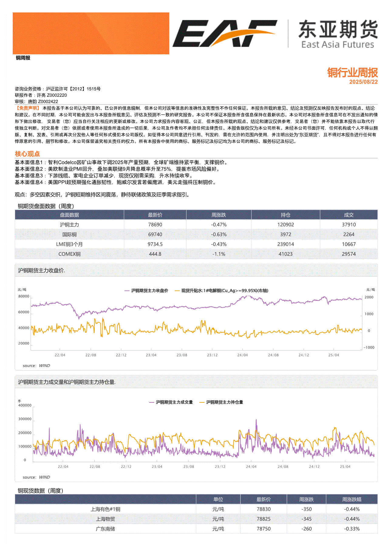The image size is (392, 549).
Task: Select the 观点 summary sentence
Action: click(103, 195)
